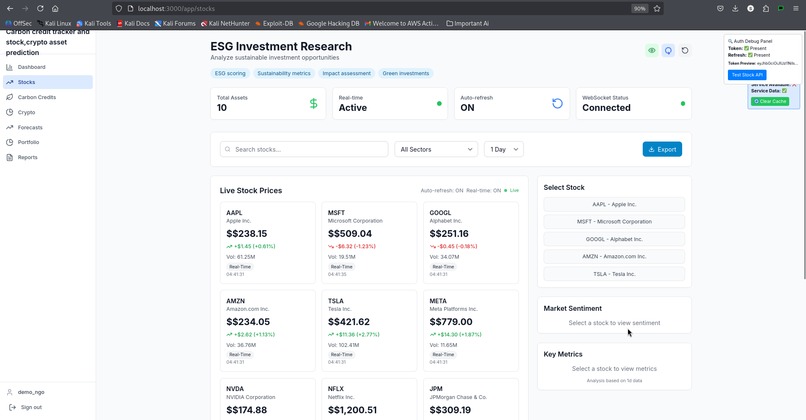Click the shield icon in address bar
The image size is (806, 420).
[x=119, y=9]
